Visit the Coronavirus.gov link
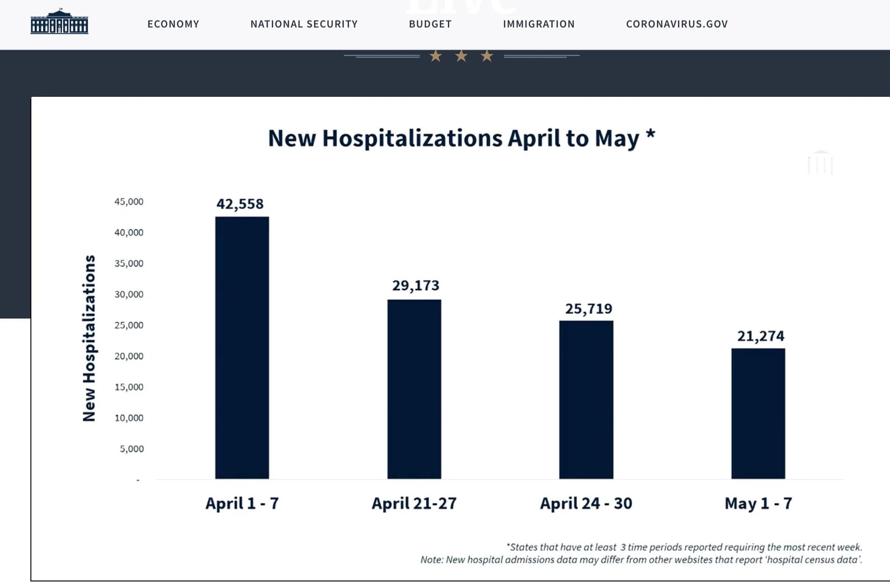 677,24
